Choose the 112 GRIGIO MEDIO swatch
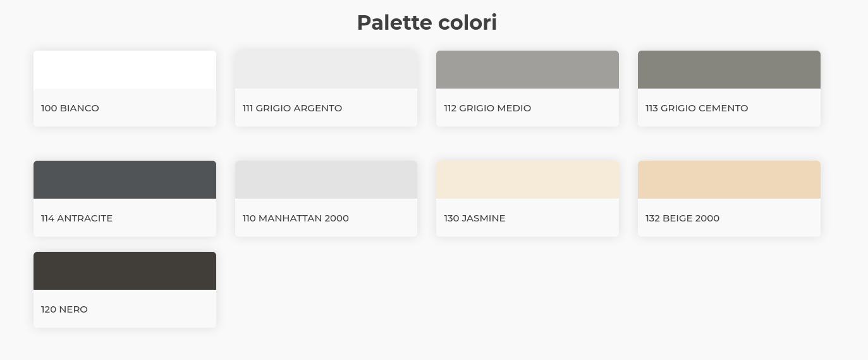The width and height of the screenshot is (868, 360). point(527,70)
